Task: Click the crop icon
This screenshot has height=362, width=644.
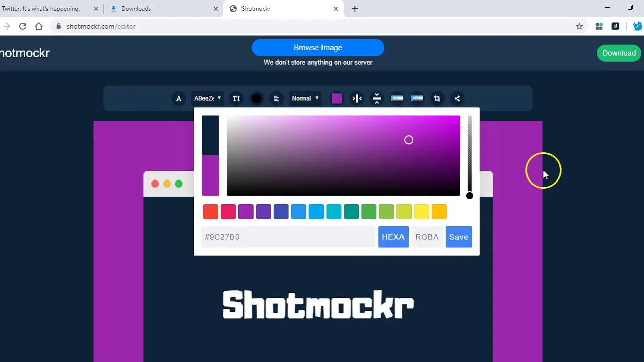Action: coord(437,99)
